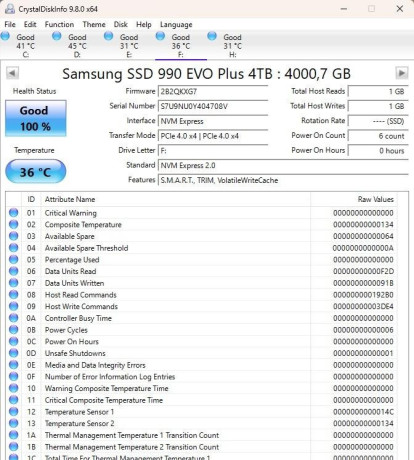
Task: Click the status orb for Controller Busy Time
Action: 14,318
